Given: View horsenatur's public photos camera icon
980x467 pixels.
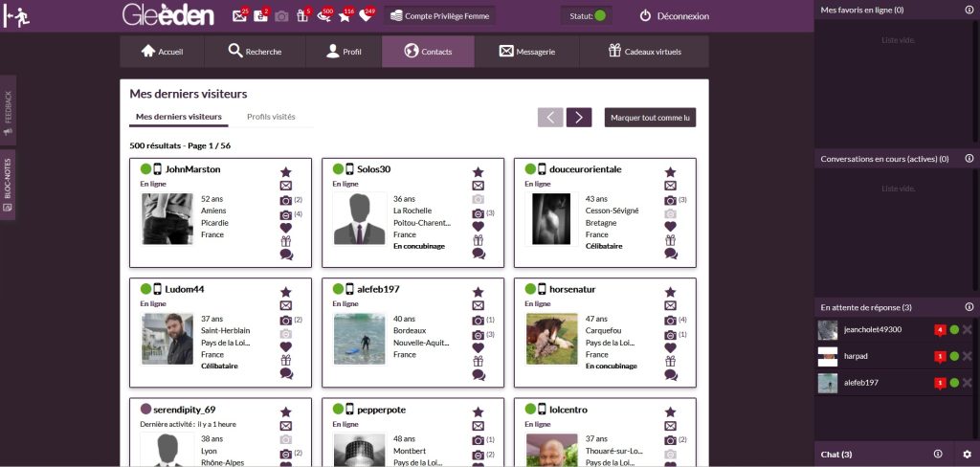Looking at the screenshot, I should coord(670,320).
